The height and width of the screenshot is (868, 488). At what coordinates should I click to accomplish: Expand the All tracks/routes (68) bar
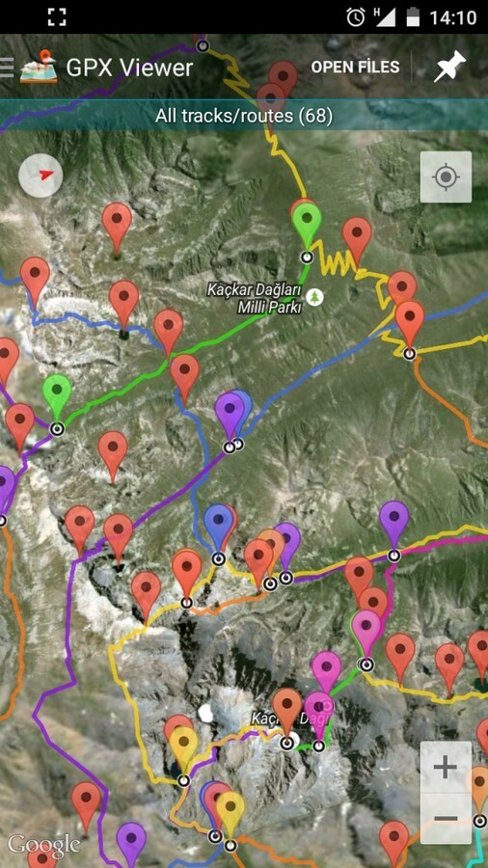(244, 115)
